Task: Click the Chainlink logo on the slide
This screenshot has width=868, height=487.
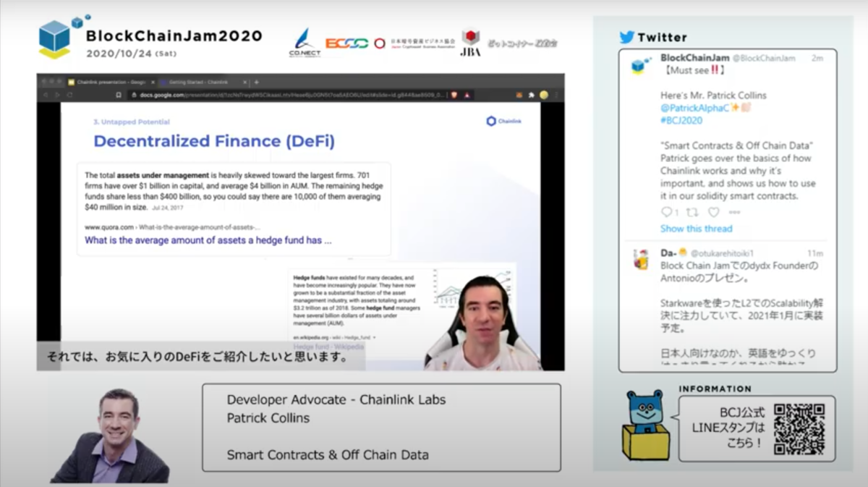Action: (502, 122)
